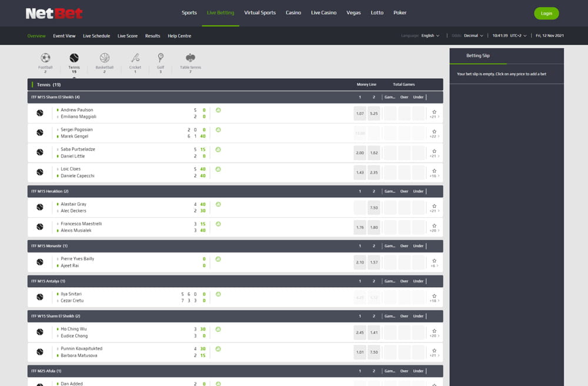Open the Results link
This screenshot has width=588, height=386.
pos(153,36)
